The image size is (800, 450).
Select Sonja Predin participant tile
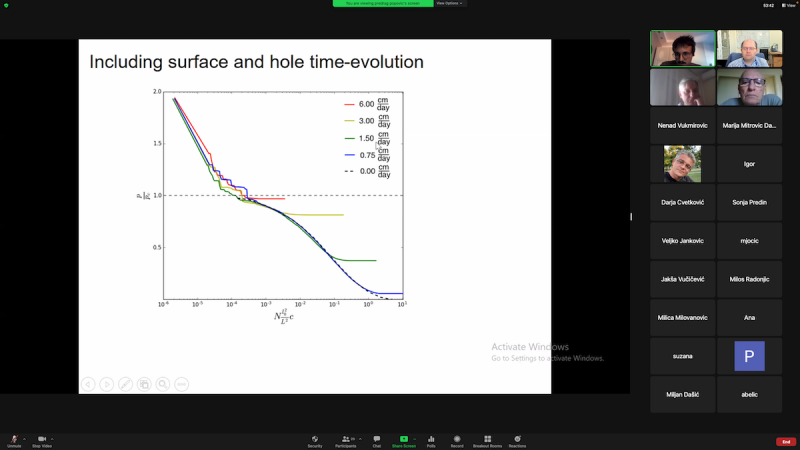[749, 203]
